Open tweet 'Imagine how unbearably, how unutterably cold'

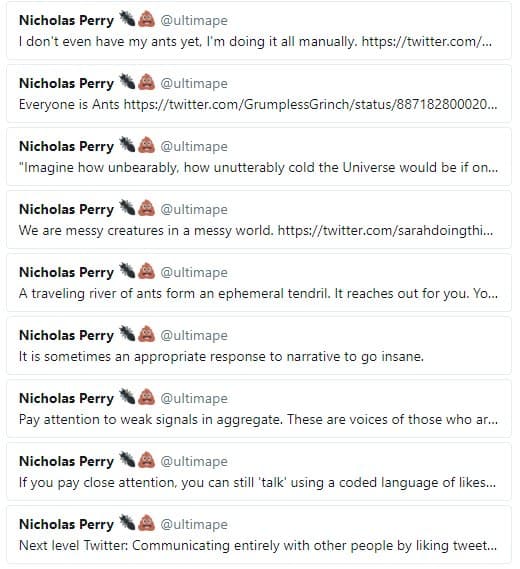click(x=259, y=157)
